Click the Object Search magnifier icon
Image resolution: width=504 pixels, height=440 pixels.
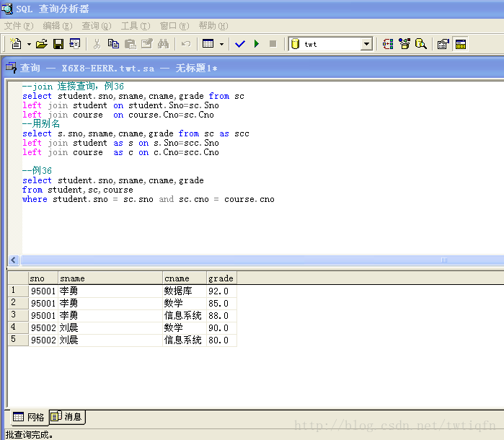pos(421,44)
